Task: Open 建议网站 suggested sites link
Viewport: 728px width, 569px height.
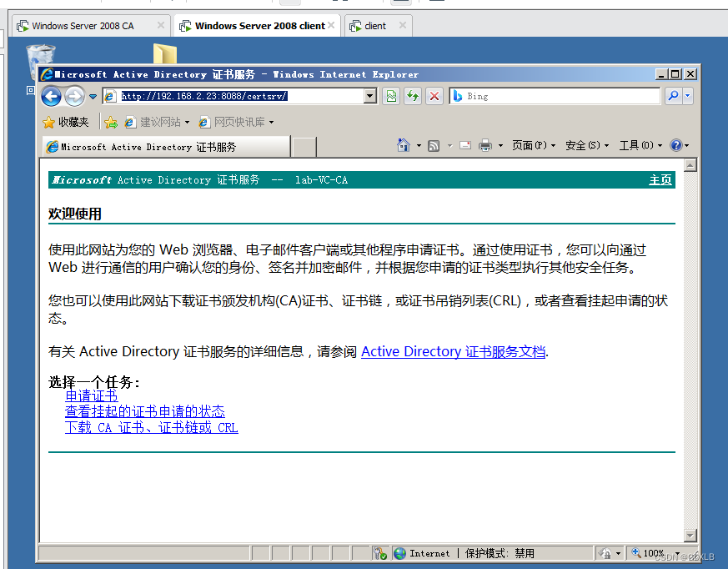Action: pyautogui.click(x=157, y=122)
